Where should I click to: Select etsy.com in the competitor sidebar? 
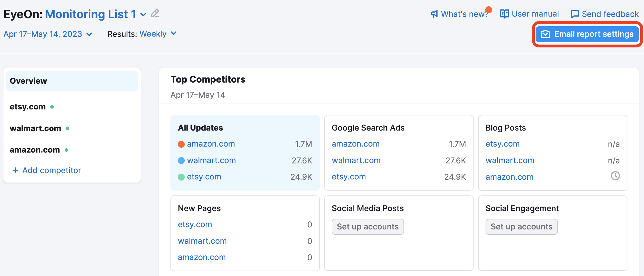click(x=27, y=106)
